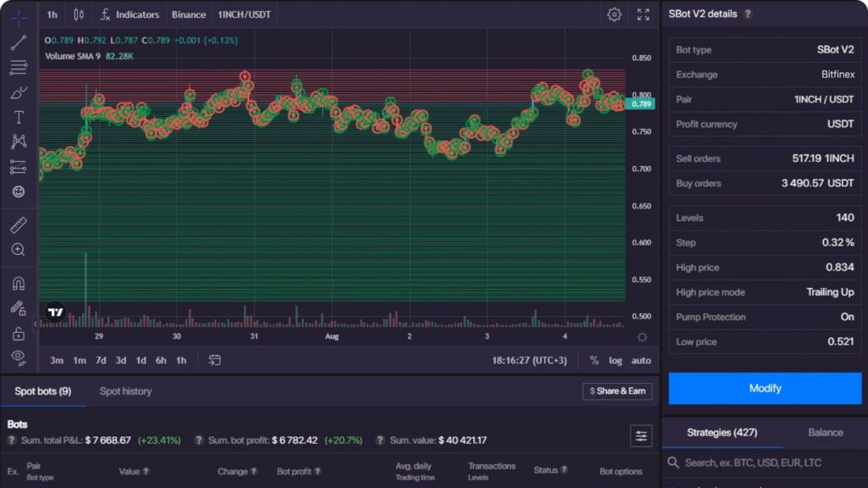Set bottom date range to 1h

click(181, 360)
